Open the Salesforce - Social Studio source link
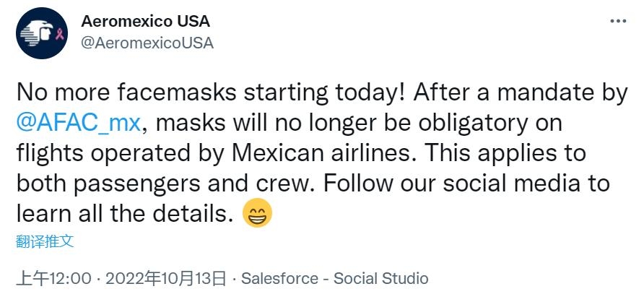 334,278
